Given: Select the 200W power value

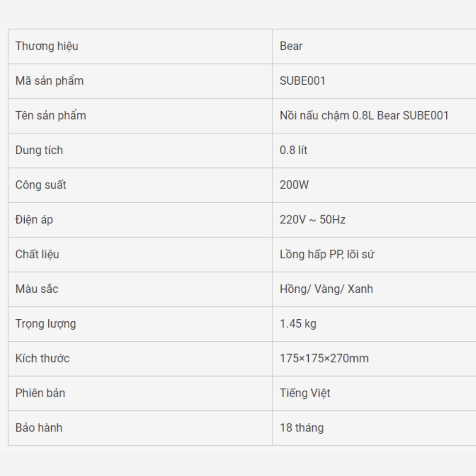Looking at the screenshot, I should 294,185.
